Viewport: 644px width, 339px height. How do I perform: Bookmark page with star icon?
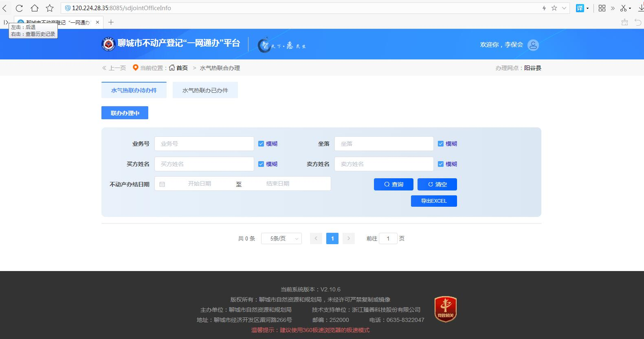[50, 8]
